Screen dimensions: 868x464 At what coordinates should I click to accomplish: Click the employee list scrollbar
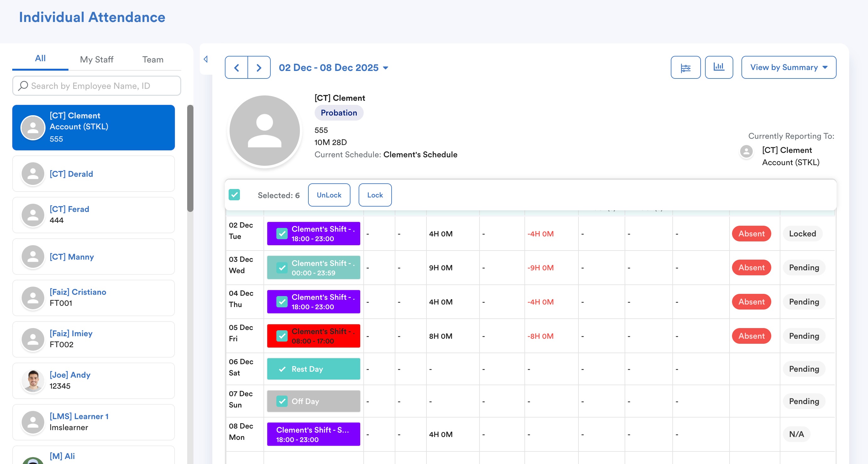tap(190, 158)
